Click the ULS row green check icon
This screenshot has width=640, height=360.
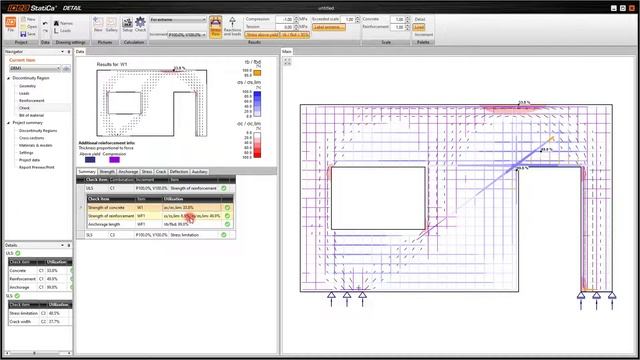tap(224, 189)
